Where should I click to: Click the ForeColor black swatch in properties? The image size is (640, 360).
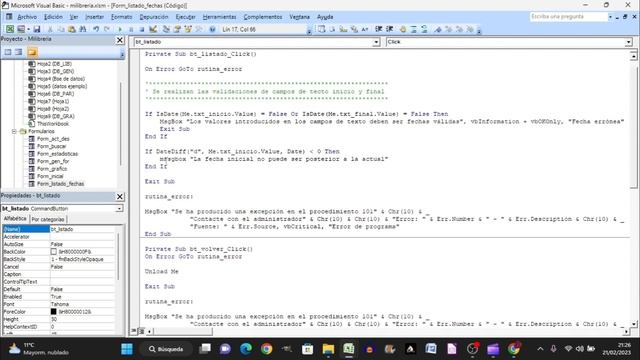53,311
